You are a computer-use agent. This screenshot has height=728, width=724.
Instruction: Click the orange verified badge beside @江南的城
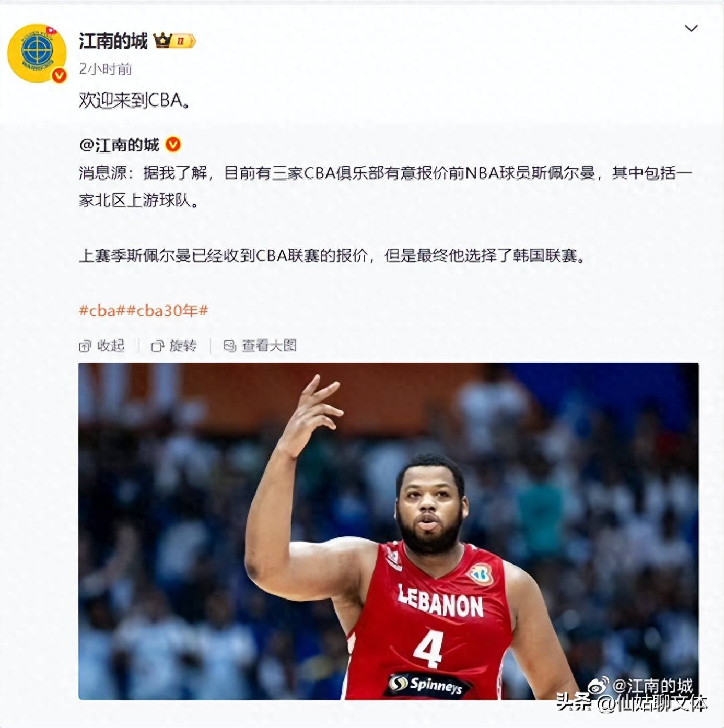tap(173, 145)
